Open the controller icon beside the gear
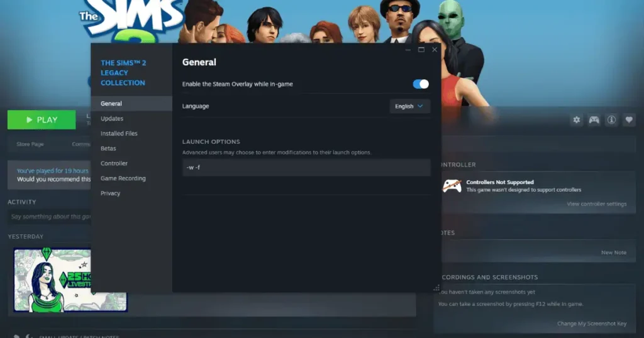The width and height of the screenshot is (644, 338). click(594, 120)
